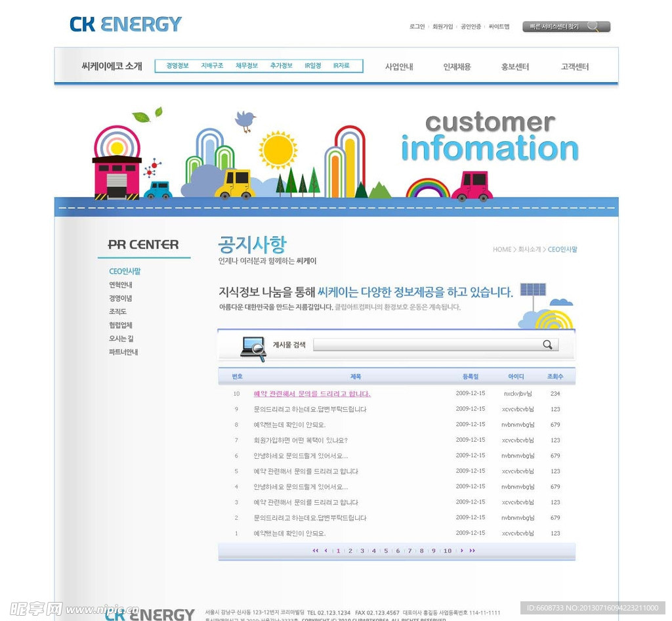Click the 등록일 column header
Image resolution: width=672 pixels, height=621 pixels.
pos(471,376)
